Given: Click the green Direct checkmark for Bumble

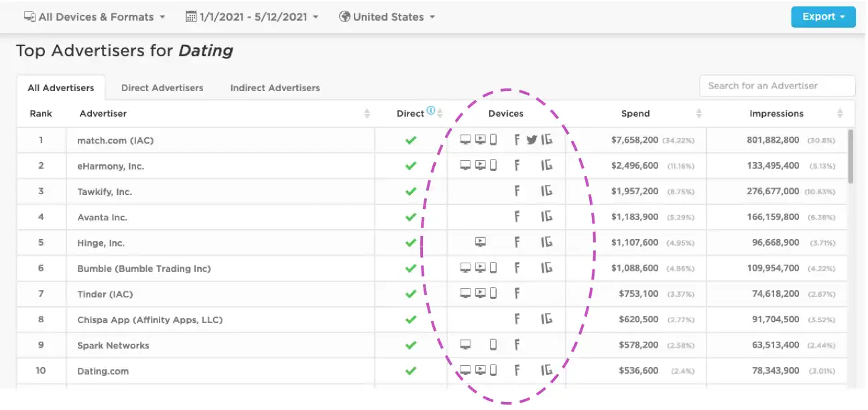Looking at the screenshot, I should [x=411, y=268].
